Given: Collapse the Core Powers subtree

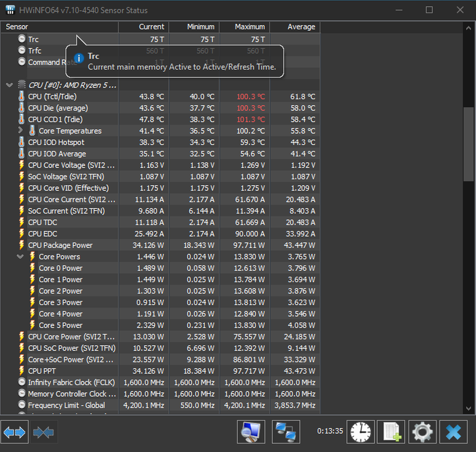Looking at the screenshot, I should point(20,257).
